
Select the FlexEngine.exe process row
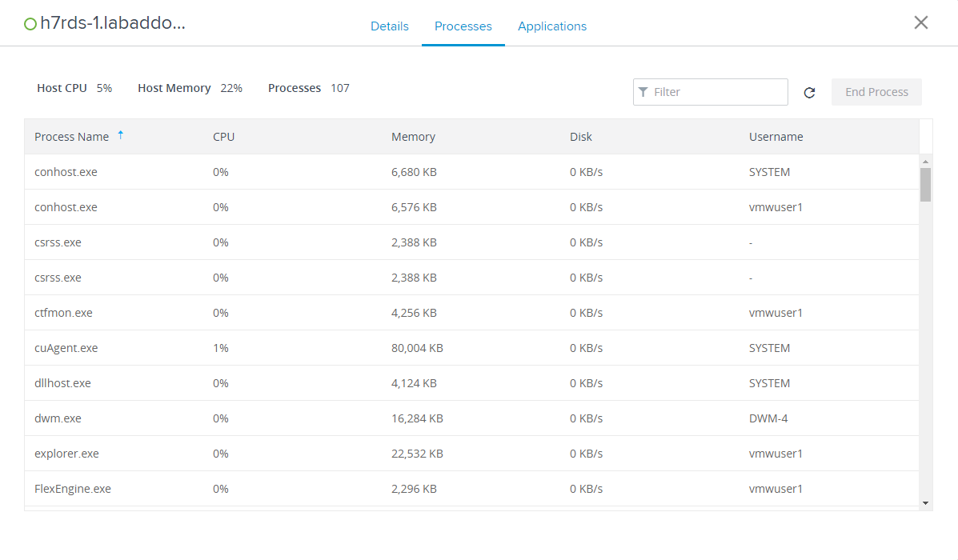tap(72, 489)
